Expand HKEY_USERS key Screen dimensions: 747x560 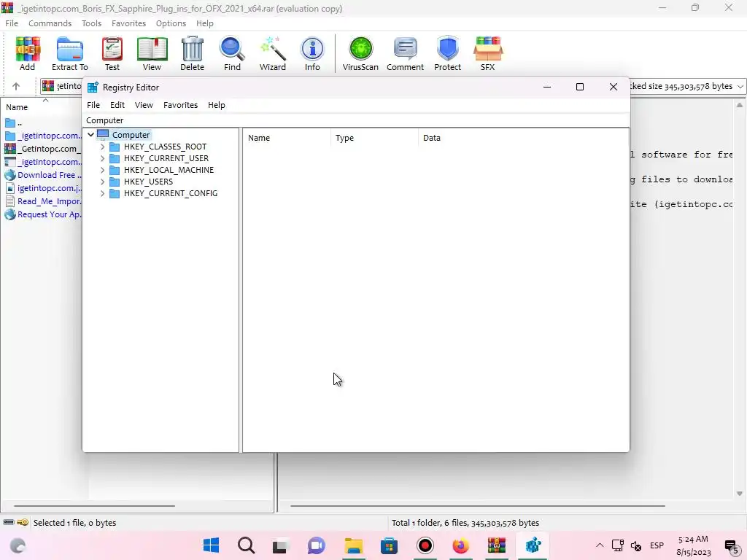102,182
